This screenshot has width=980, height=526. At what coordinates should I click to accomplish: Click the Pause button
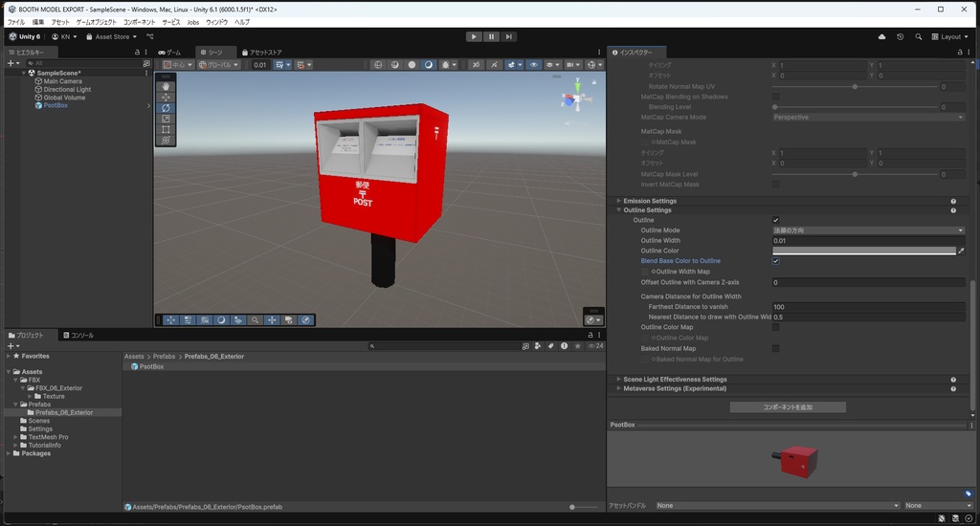(x=491, y=37)
